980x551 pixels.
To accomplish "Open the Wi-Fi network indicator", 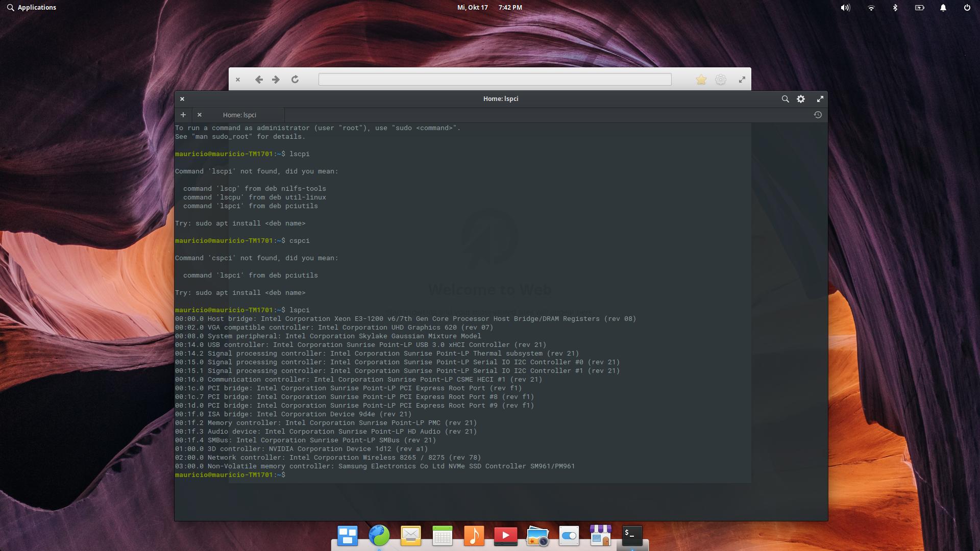I will [871, 8].
